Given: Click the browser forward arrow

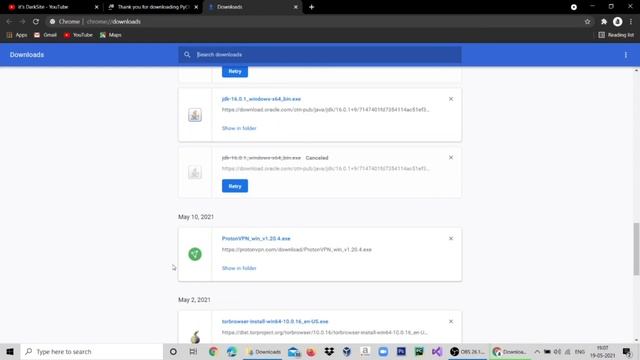Looking at the screenshot, I should 22,22.
